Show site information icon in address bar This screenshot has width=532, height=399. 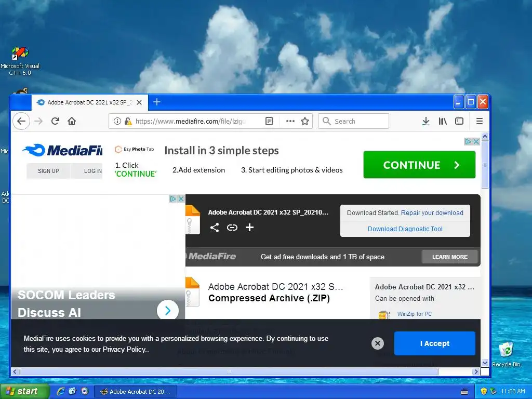coord(117,121)
